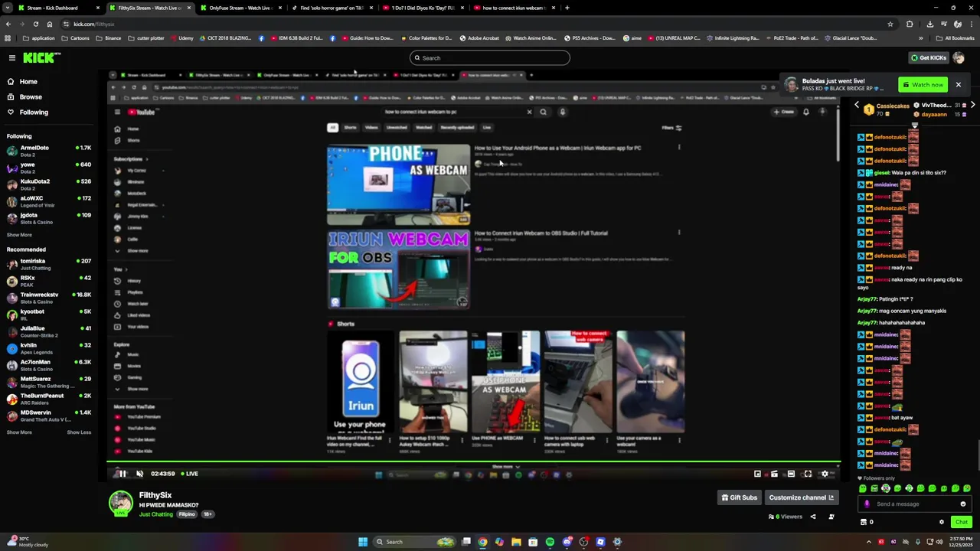Click Watch now on Buladas notification
The image size is (980, 551).
point(923,85)
